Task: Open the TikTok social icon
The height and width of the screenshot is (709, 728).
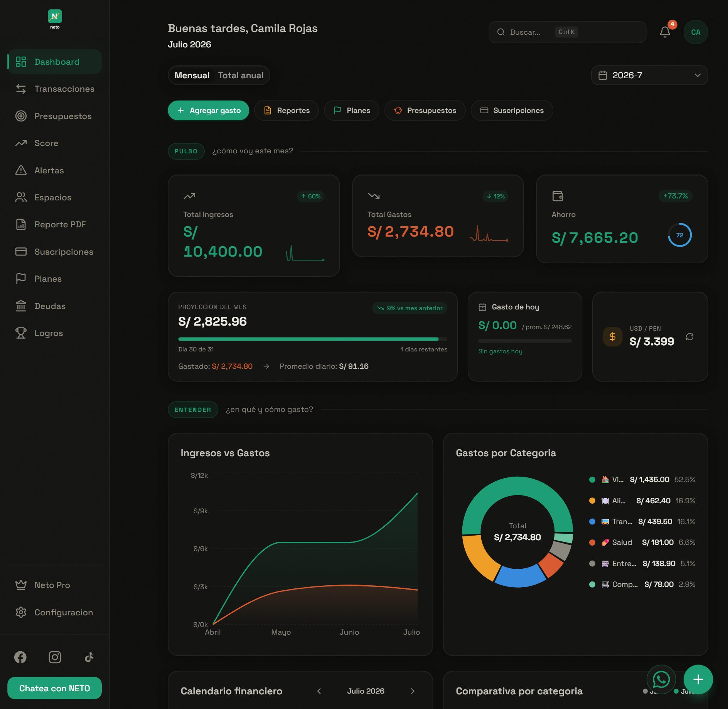Action: click(x=89, y=657)
